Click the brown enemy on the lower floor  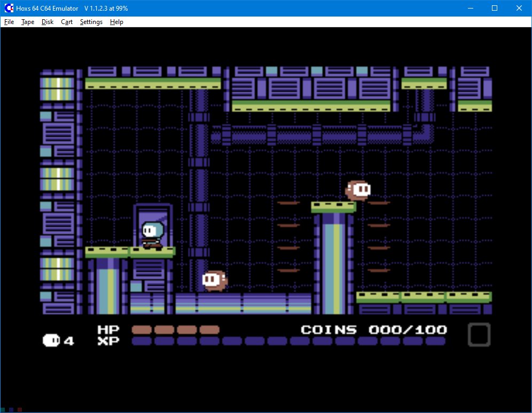pos(215,281)
